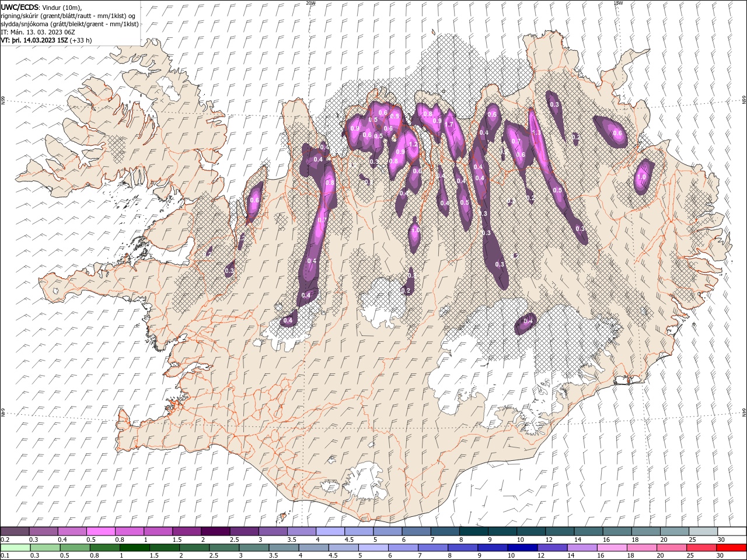Screen dimensions: 747x560
Task: Pick the white swatch after 30 in snow legend
Action: (732, 531)
